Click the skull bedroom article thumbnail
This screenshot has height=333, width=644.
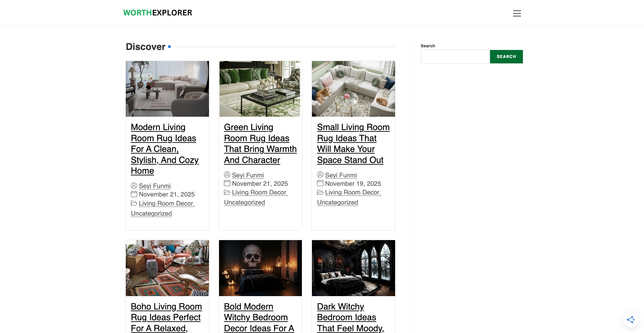coord(260,268)
